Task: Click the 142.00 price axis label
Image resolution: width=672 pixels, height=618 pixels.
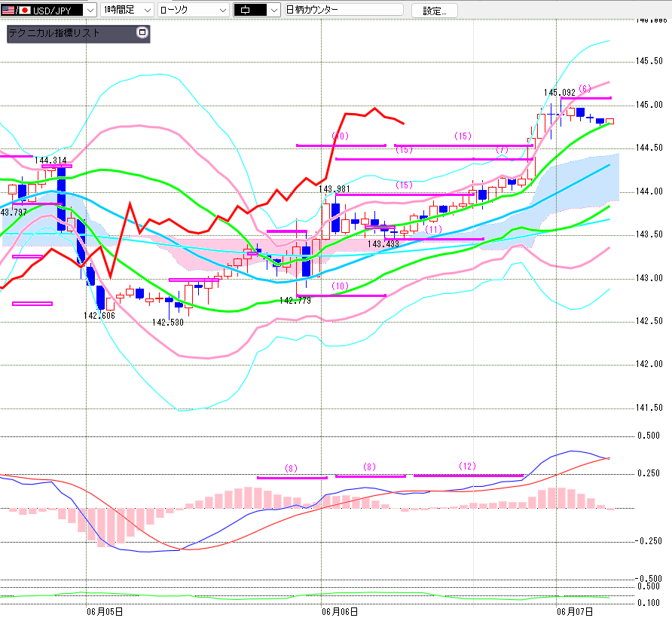Action: coord(649,364)
